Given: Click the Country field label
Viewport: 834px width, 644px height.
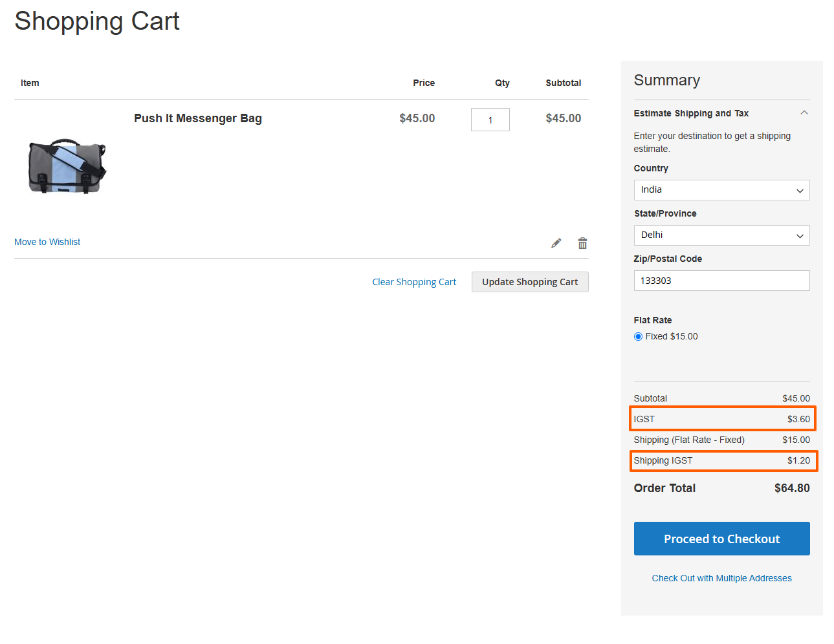Looking at the screenshot, I should pyautogui.click(x=651, y=168).
